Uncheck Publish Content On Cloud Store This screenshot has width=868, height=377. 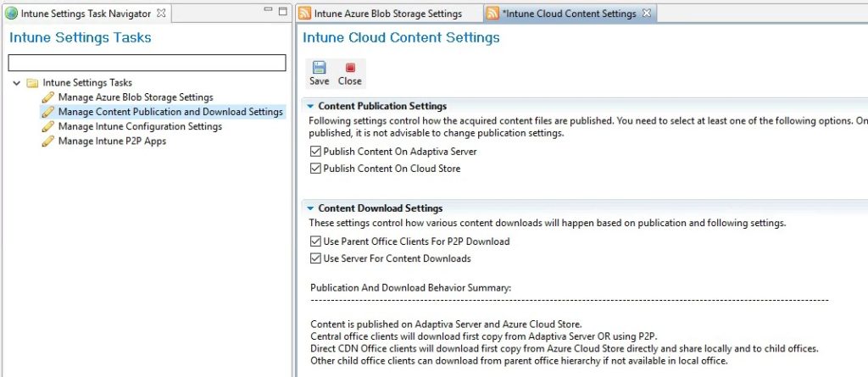tap(315, 169)
